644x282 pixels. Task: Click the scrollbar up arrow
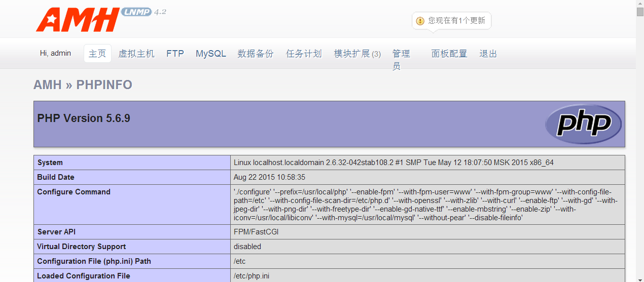[x=640, y=4]
